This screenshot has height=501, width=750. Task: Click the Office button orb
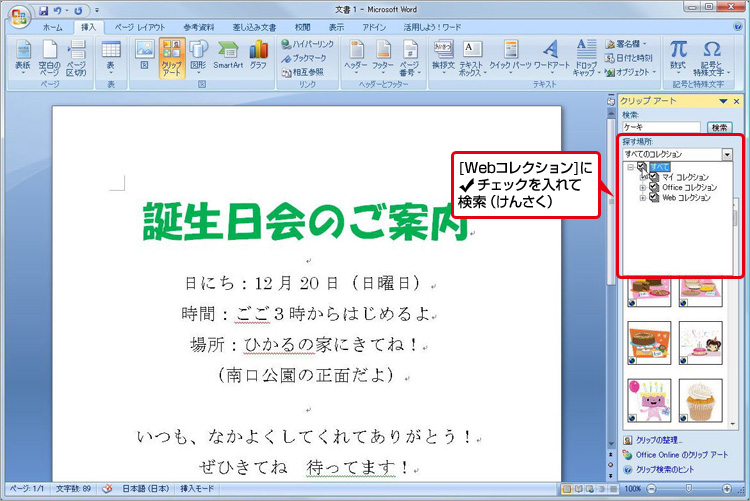(20, 18)
